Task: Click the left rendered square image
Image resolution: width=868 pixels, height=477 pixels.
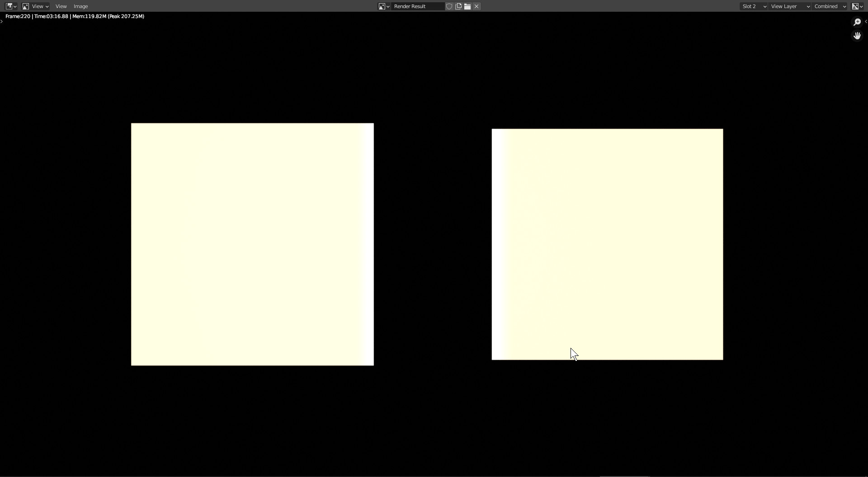Action: 252,244
